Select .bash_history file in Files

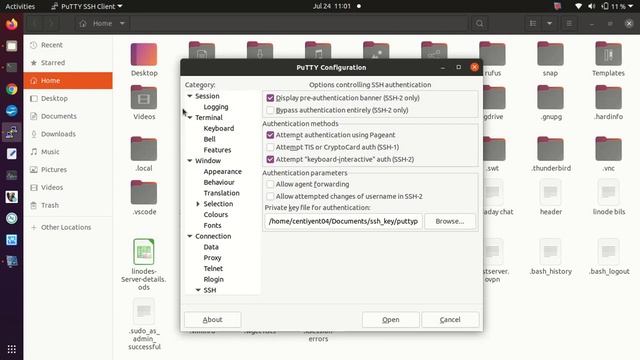point(550,257)
